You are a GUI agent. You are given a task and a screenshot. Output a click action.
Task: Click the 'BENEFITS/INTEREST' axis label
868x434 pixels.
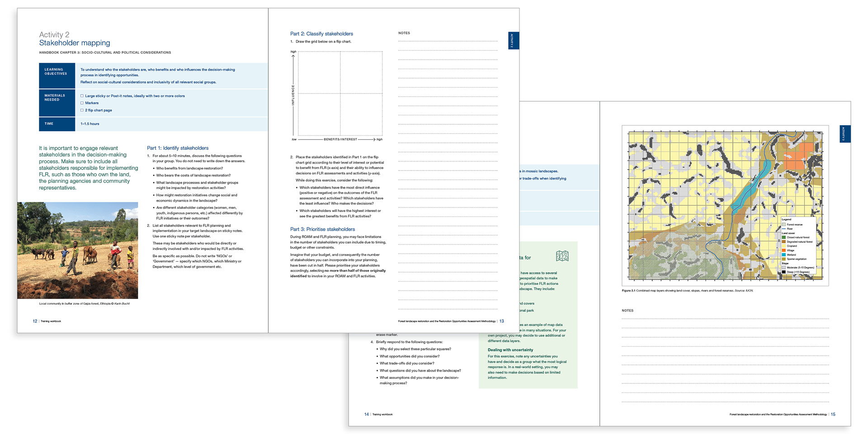click(340, 139)
